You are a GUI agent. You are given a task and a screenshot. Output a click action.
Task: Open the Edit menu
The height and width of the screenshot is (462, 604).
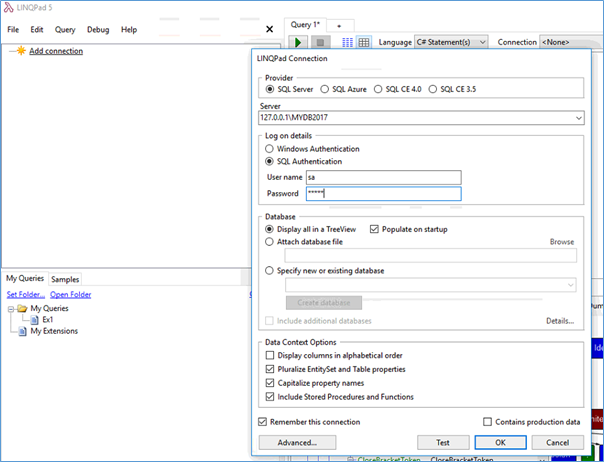pyautogui.click(x=37, y=30)
